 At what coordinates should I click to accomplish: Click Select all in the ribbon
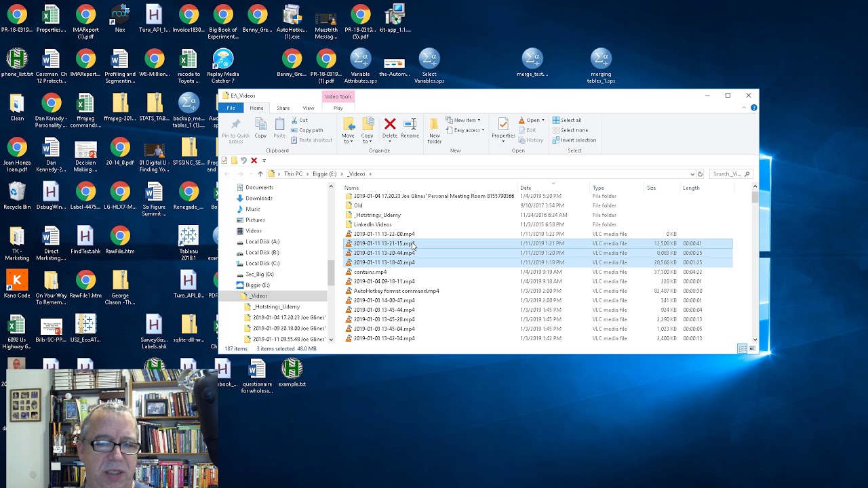click(567, 121)
